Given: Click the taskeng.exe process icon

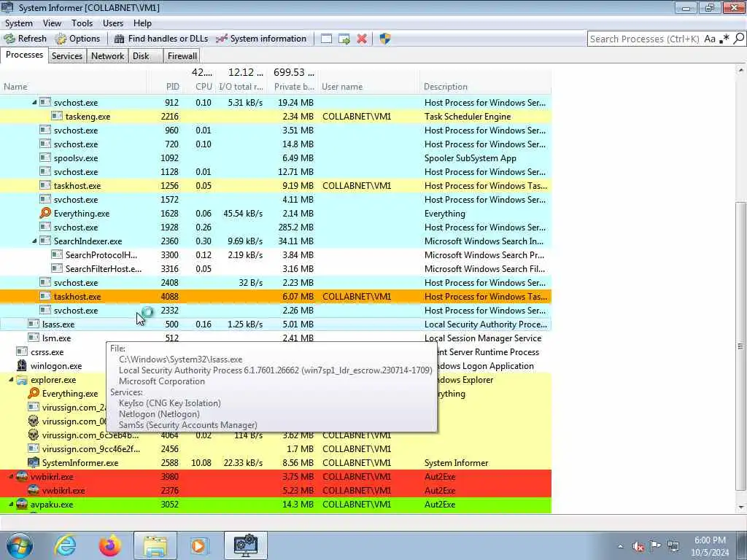Looking at the screenshot, I should 57,116.
